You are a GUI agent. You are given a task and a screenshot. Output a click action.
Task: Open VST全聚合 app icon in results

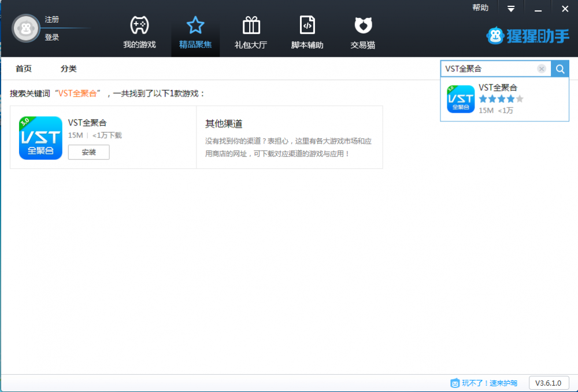[40, 138]
